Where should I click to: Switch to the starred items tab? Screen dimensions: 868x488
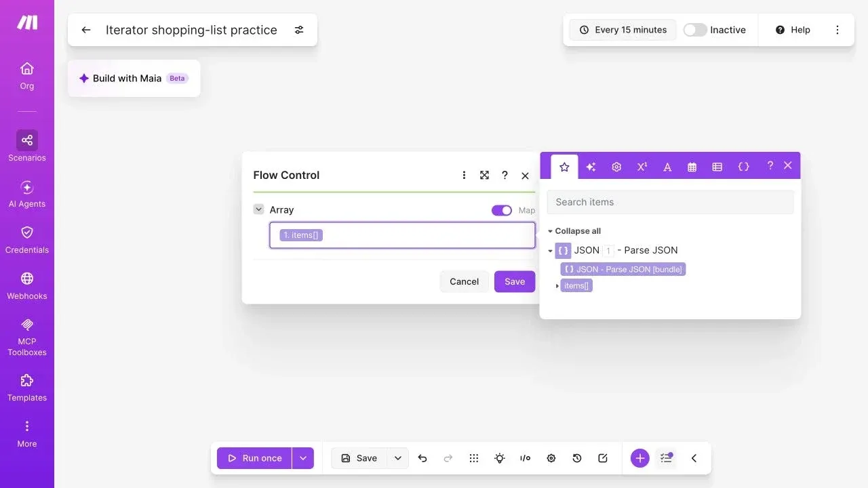(x=564, y=167)
